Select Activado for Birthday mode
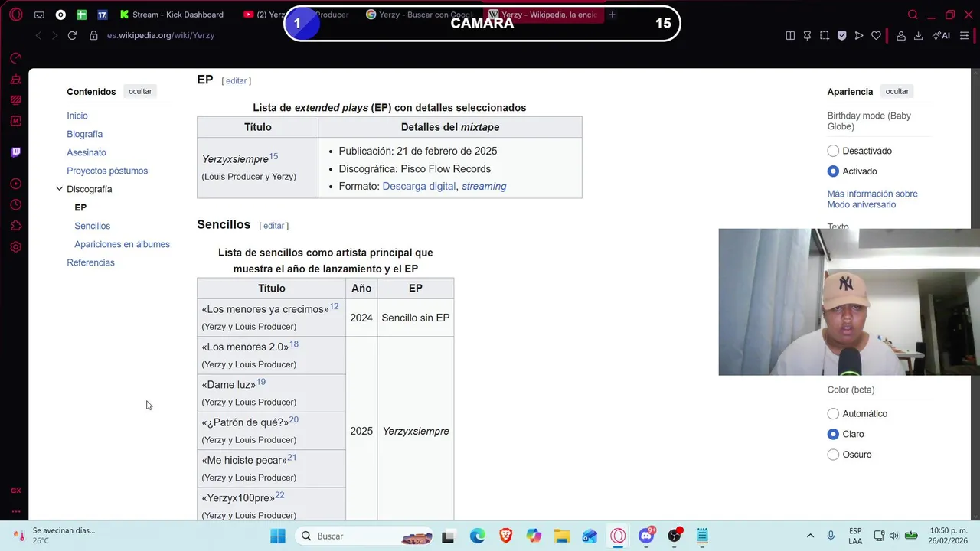 (833, 171)
